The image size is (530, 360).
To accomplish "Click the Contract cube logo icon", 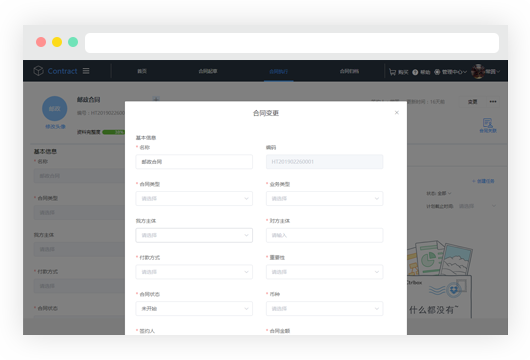I will tap(39, 71).
